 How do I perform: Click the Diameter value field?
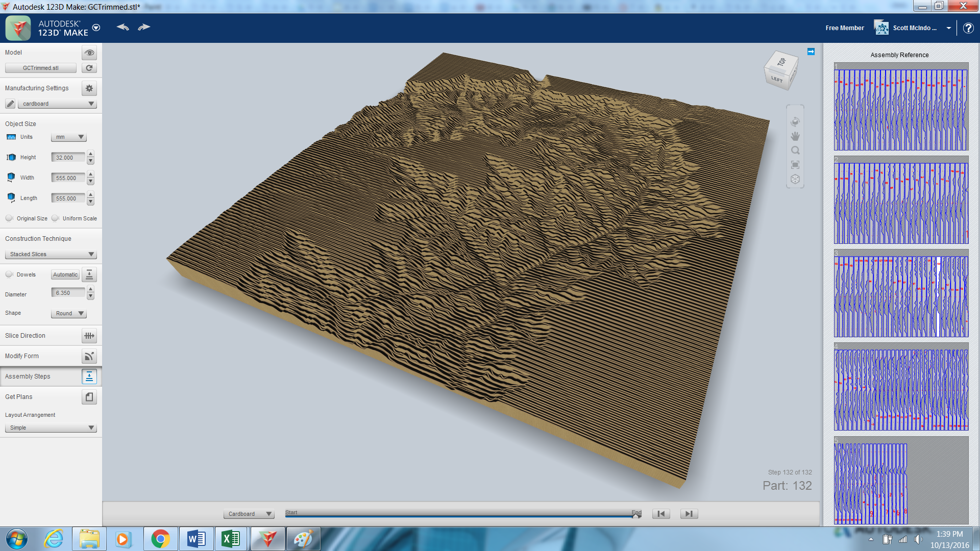click(68, 293)
